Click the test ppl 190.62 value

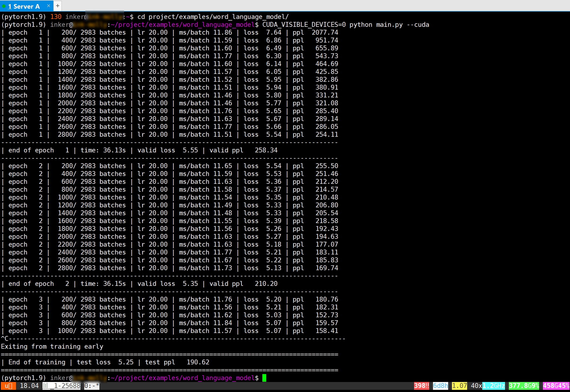click(198, 362)
